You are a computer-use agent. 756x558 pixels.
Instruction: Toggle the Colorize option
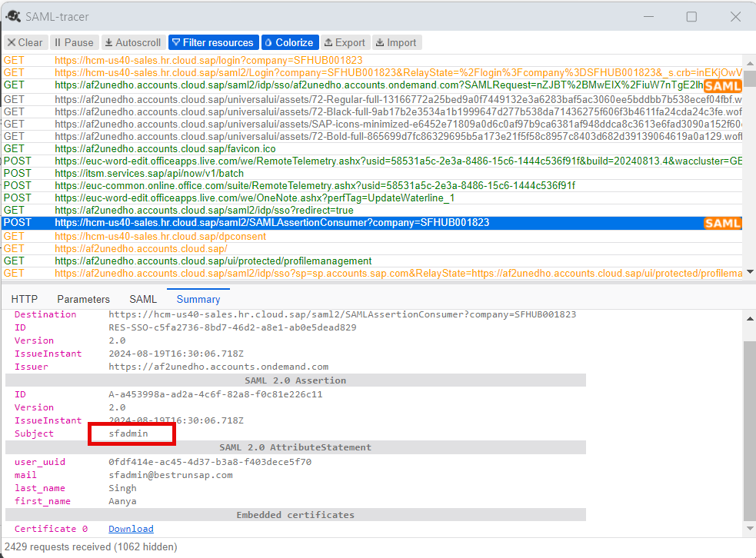290,42
